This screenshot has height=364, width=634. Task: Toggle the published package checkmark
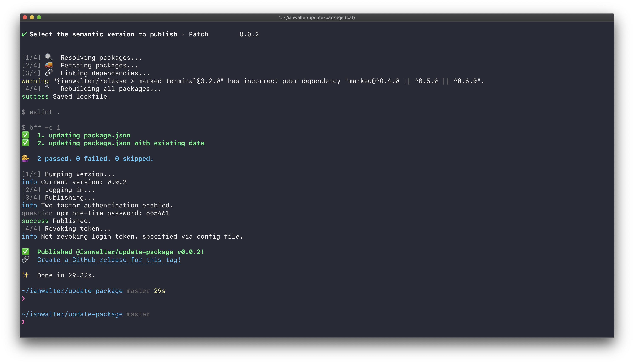pyautogui.click(x=25, y=252)
